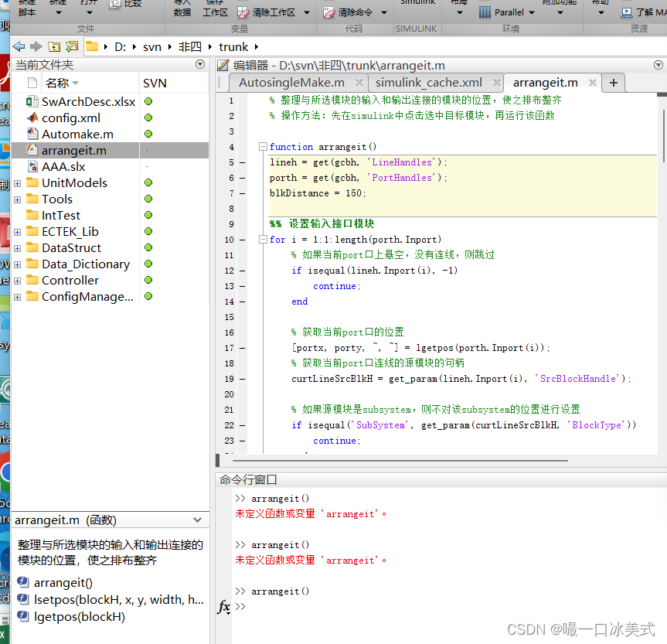667x644 pixels.
Task: Set breakpoint on line 19
Action: (242, 380)
